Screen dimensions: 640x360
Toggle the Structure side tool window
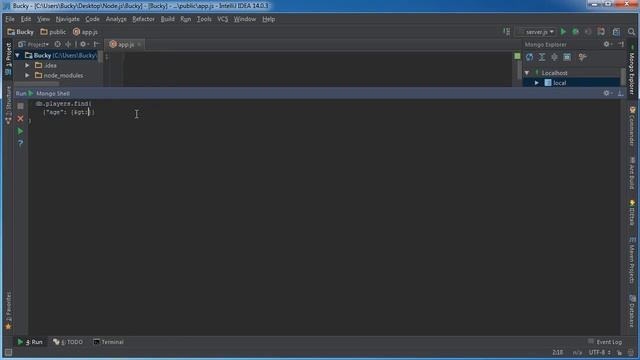(x=8, y=105)
